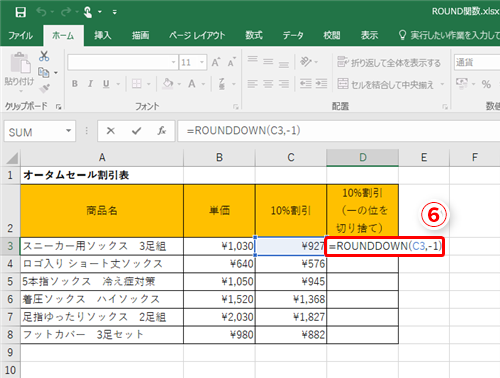Click accounting number format icon

tap(462, 84)
